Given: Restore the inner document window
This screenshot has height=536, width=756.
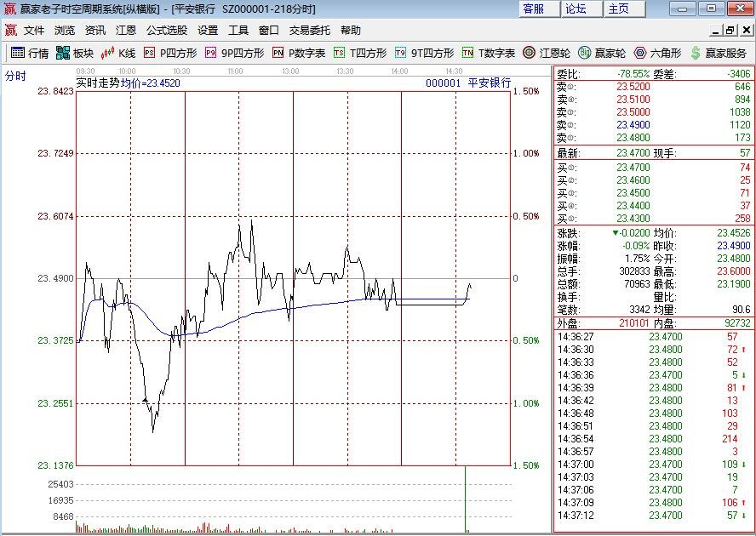Looking at the screenshot, I should (730, 31).
